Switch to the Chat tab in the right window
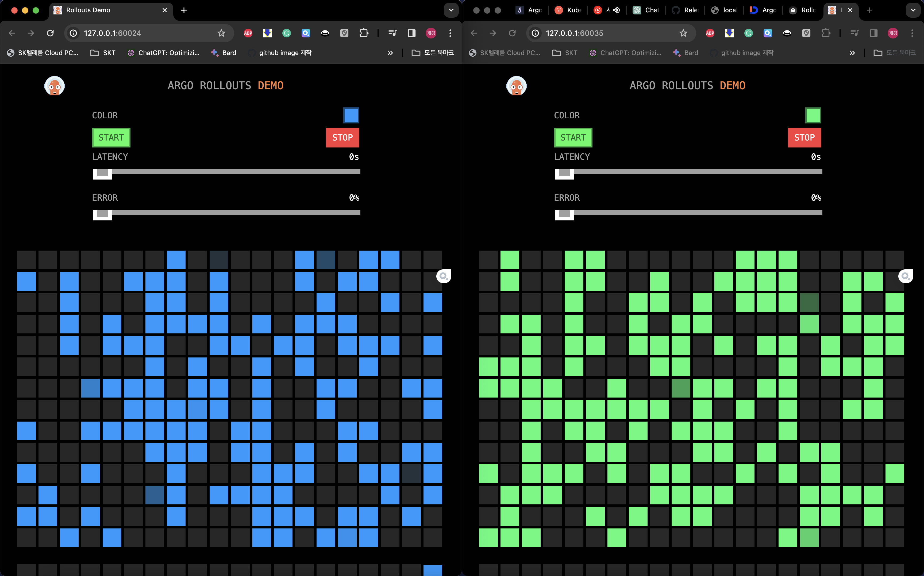The image size is (924, 576). 646,10
